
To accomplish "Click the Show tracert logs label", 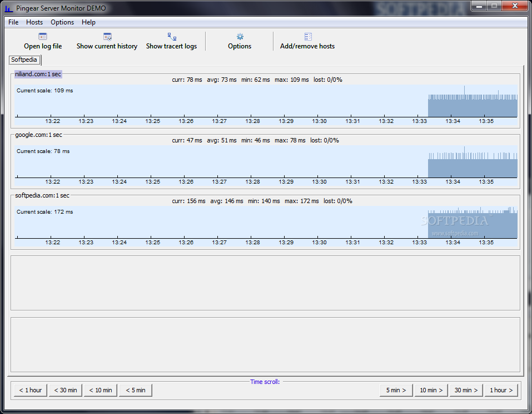I will tap(171, 46).
